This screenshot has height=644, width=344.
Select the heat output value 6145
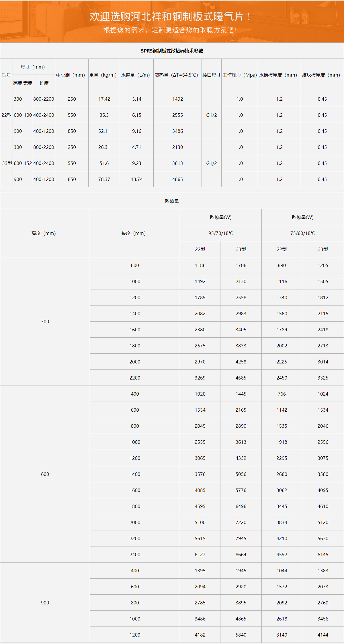pos(323,554)
